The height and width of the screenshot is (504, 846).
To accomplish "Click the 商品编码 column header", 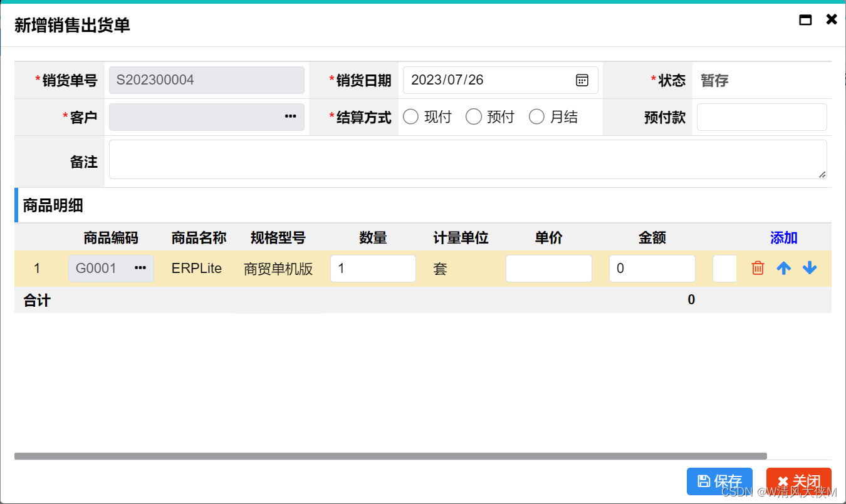I will 111,238.
